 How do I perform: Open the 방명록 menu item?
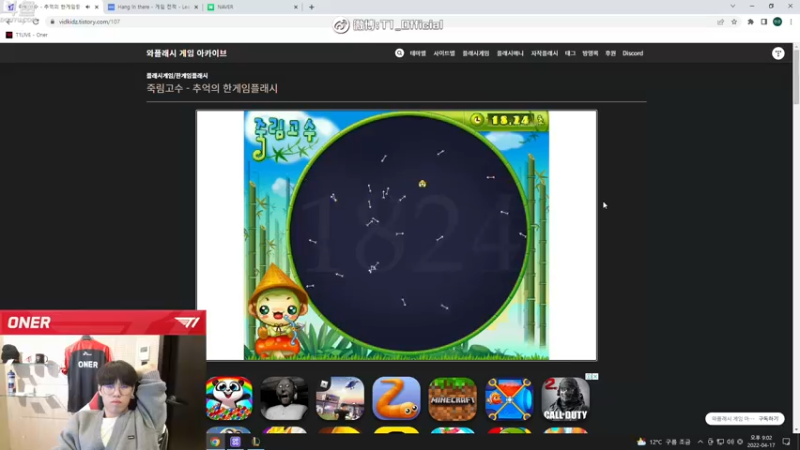[590, 53]
